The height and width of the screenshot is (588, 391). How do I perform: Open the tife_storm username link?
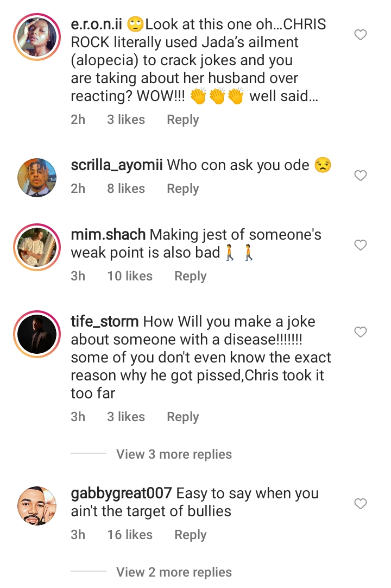(x=104, y=322)
